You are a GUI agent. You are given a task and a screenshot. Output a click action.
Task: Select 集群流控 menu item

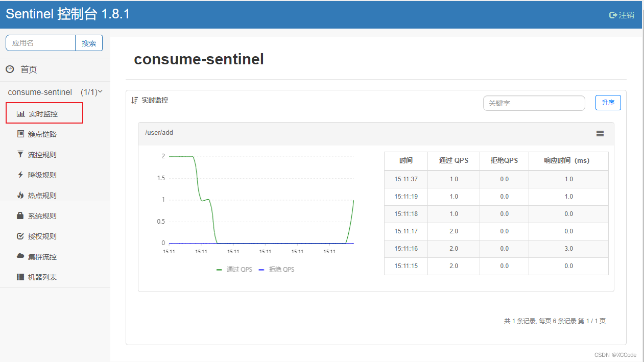pos(42,257)
